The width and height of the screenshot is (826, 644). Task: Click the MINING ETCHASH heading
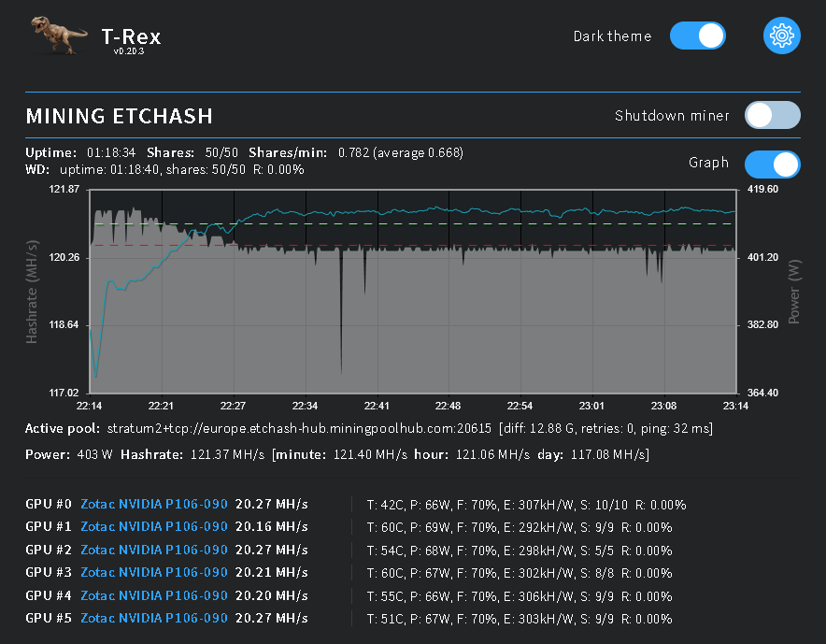pyautogui.click(x=119, y=116)
